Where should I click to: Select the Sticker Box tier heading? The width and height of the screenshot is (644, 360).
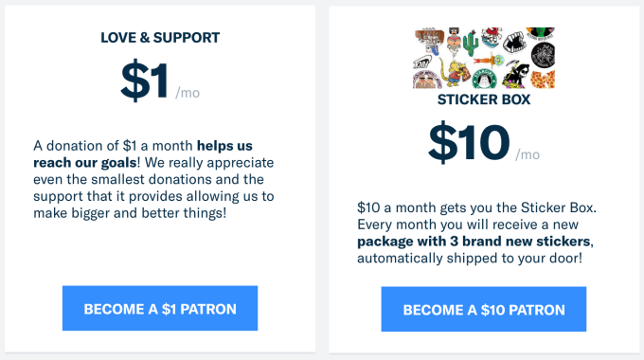point(484,99)
